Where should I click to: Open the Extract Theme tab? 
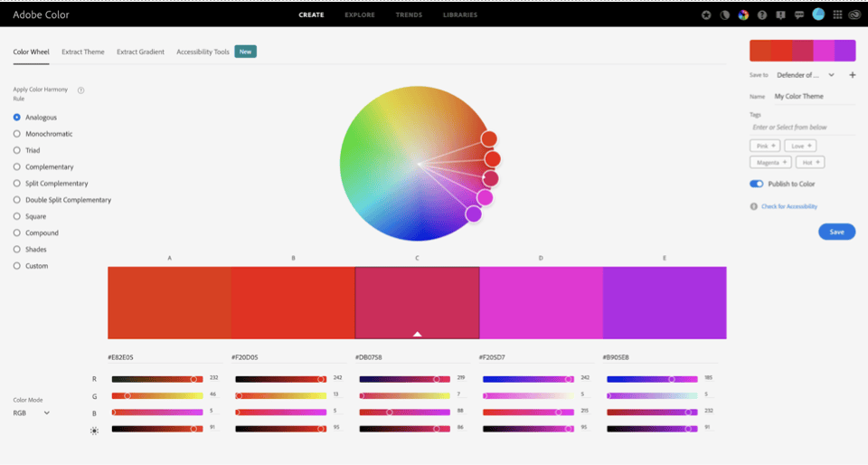[83, 52]
